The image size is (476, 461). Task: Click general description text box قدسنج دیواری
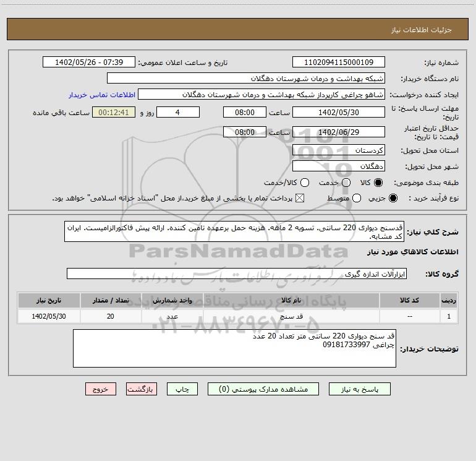point(234,231)
